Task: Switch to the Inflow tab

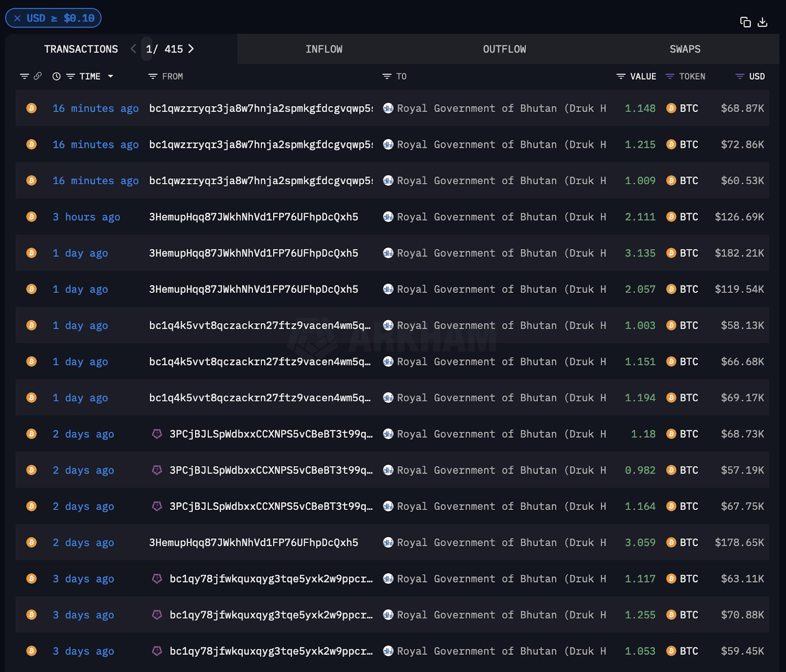Action: pyautogui.click(x=324, y=49)
